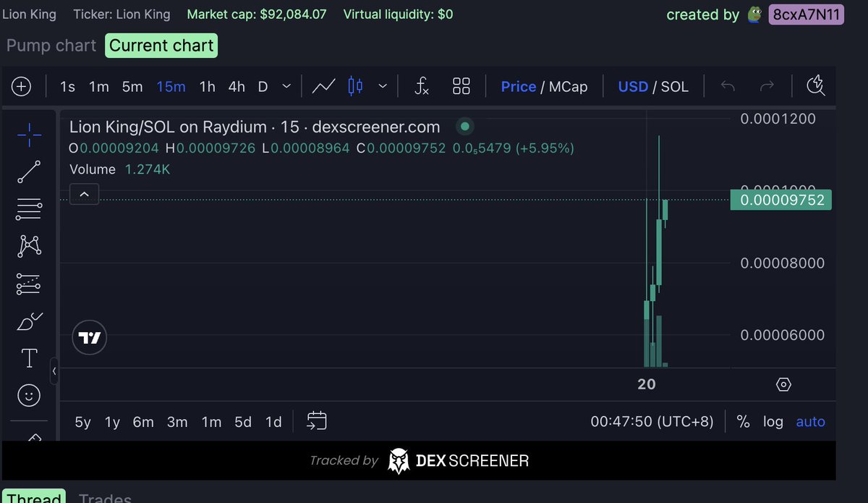Set the interval to 1s
868x503 pixels.
(x=67, y=87)
